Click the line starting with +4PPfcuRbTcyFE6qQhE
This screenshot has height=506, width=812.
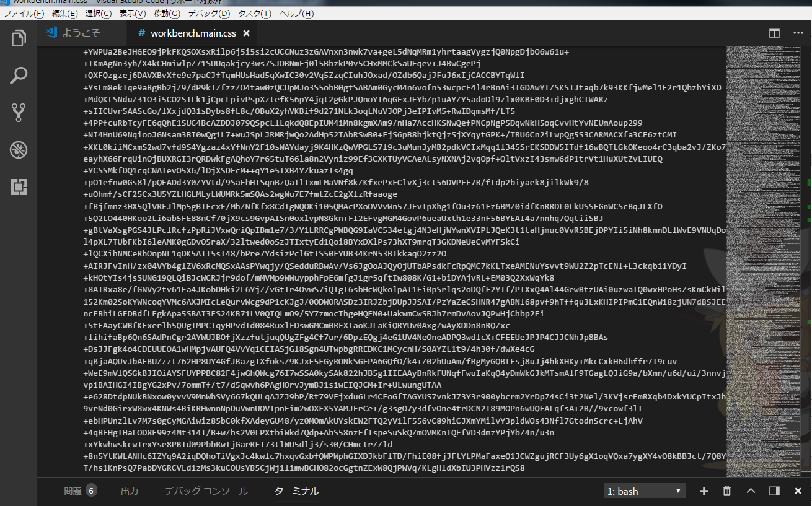[x=363, y=123]
